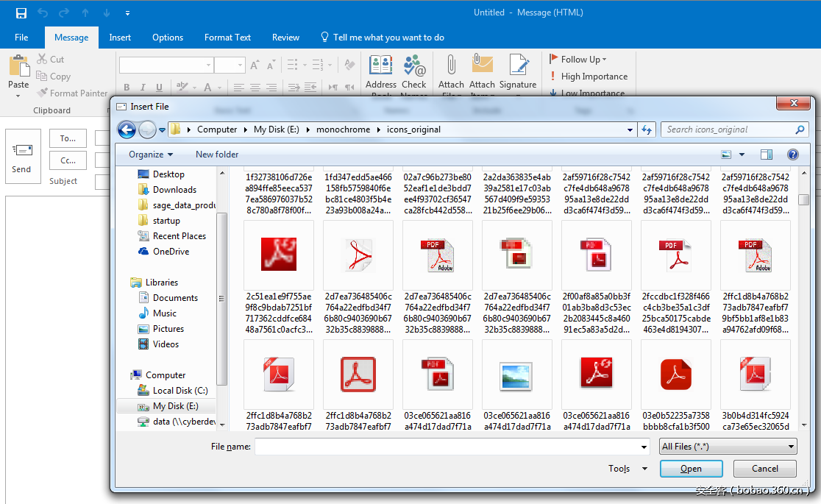Open the help icon in Insert File dialog
Image resolution: width=821 pixels, height=504 pixels.
(x=792, y=155)
